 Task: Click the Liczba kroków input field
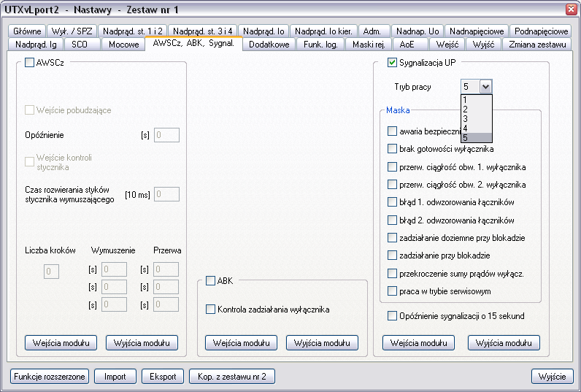(52, 272)
